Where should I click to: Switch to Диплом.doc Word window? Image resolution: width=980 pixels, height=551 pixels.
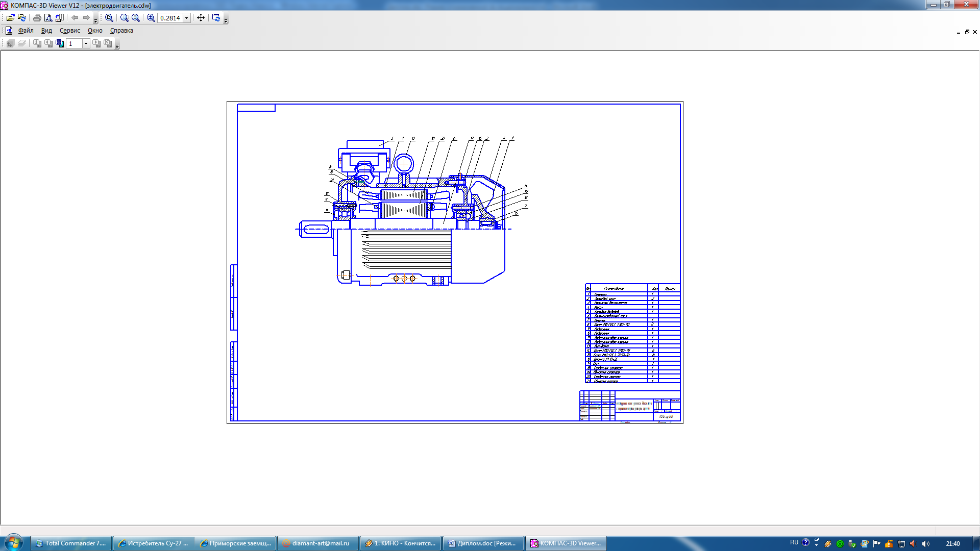pyautogui.click(x=483, y=543)
